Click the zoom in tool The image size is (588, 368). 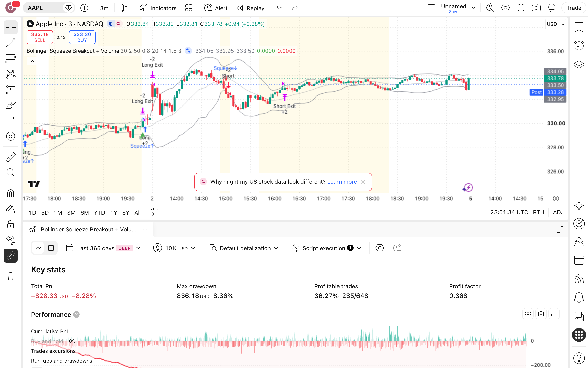[x=11, y=172]
